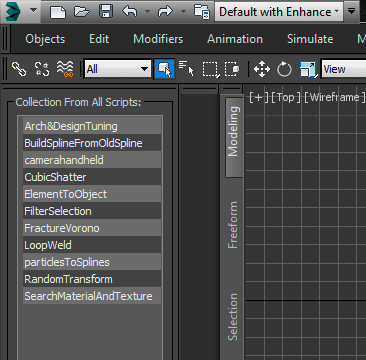Open the Default with Enhance workspace dropdown
Screen dimensions: 366x360
click(x=279, y=12)
